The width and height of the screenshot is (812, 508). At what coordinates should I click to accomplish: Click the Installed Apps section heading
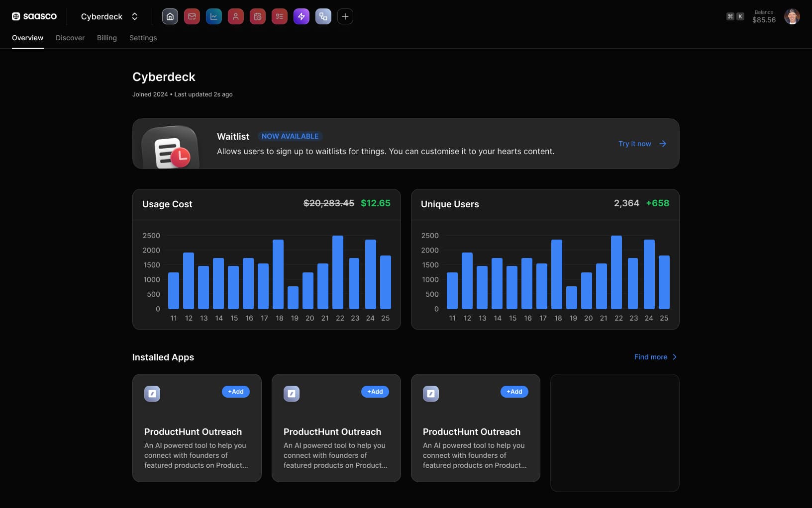coord(163,357)
